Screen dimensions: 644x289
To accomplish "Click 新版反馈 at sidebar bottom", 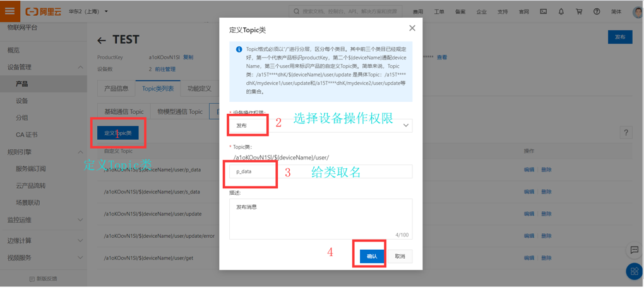I will 43,279.
